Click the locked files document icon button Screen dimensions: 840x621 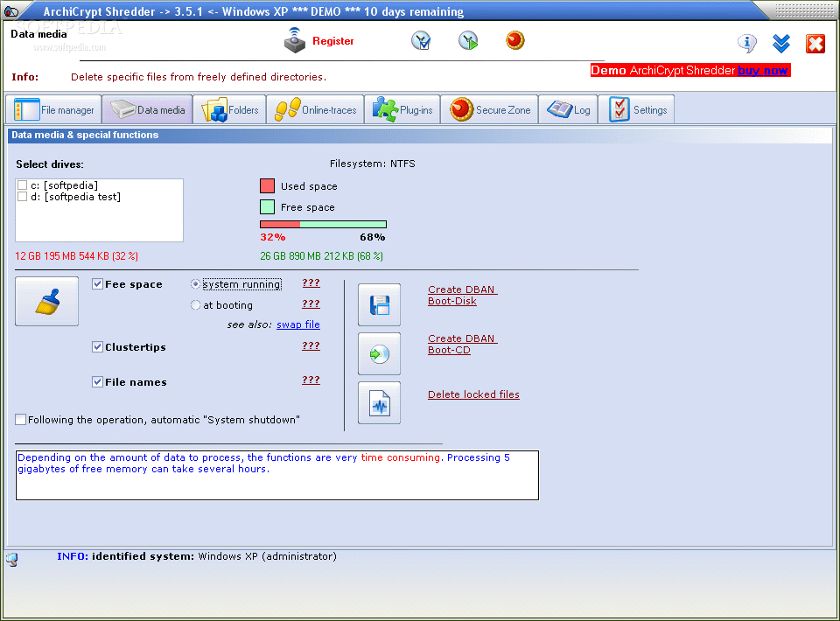379,403
